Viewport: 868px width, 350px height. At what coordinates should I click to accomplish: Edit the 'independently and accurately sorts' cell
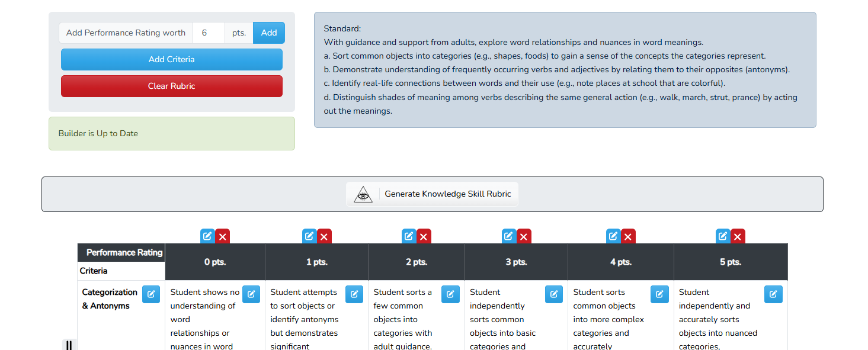click(773, 294)
